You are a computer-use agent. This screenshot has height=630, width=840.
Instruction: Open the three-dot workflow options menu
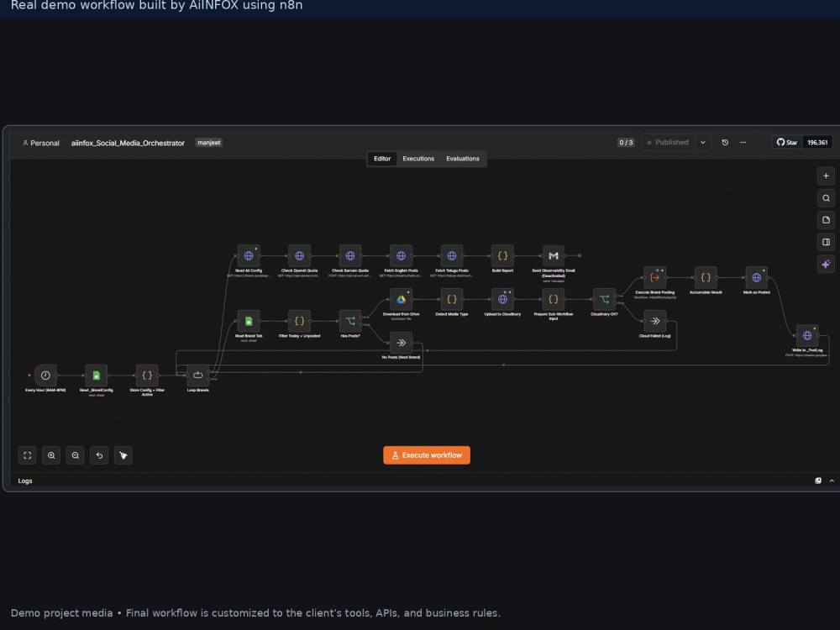pos(743,143)
